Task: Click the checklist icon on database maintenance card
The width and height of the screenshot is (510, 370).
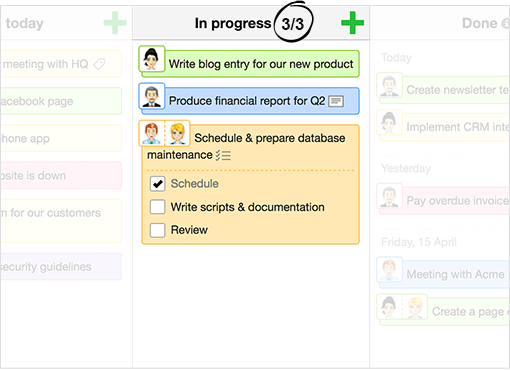Action: pos(223,155)
